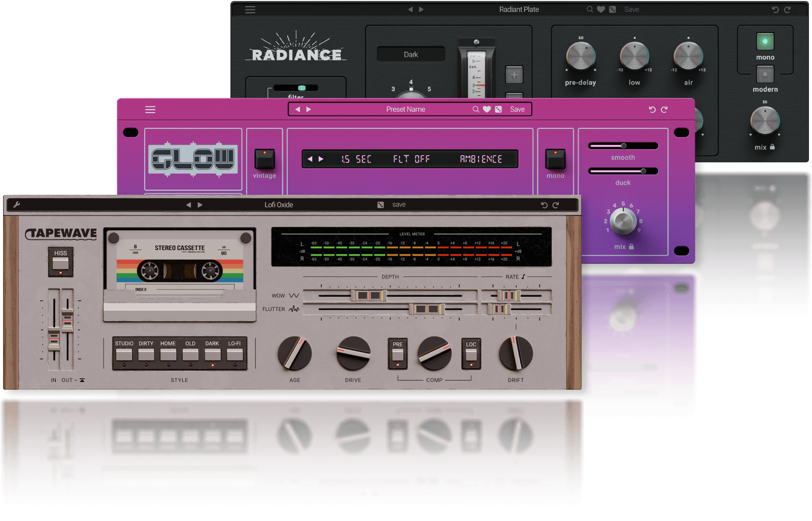
Task: Step Glow display to previous value
Action: click(310, 159)
